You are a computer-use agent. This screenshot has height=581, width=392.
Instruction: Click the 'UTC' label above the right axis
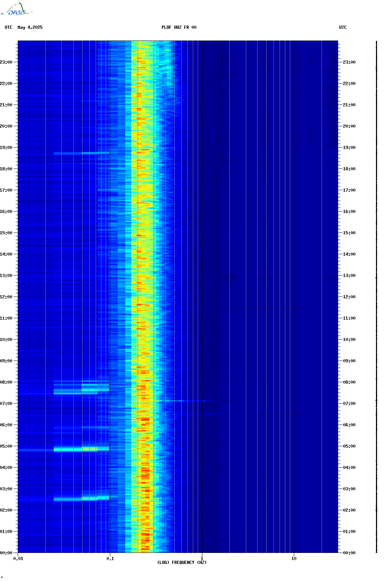coord(343,27)
